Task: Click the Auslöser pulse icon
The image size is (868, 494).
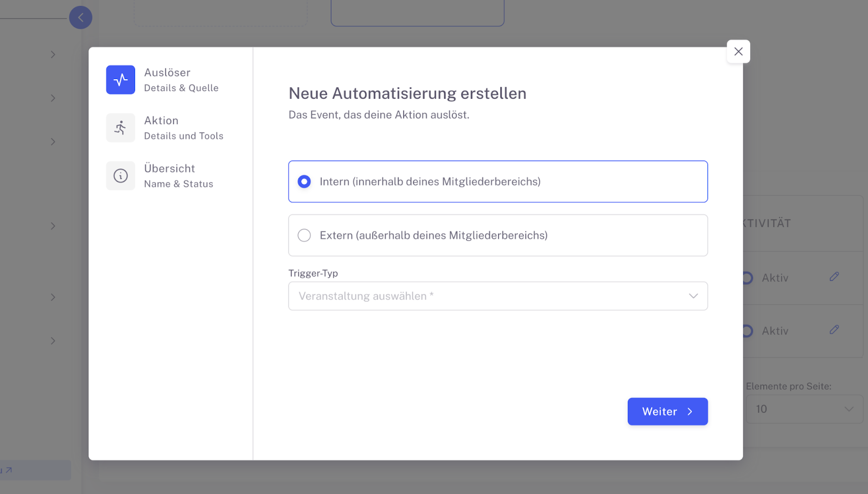Action: (x=120, y=80)
